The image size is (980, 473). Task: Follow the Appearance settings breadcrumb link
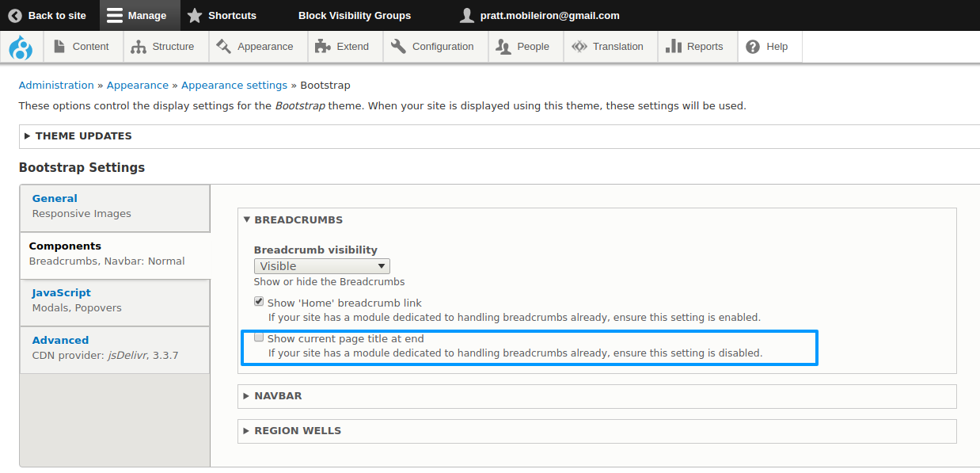[x=234, y=86]
